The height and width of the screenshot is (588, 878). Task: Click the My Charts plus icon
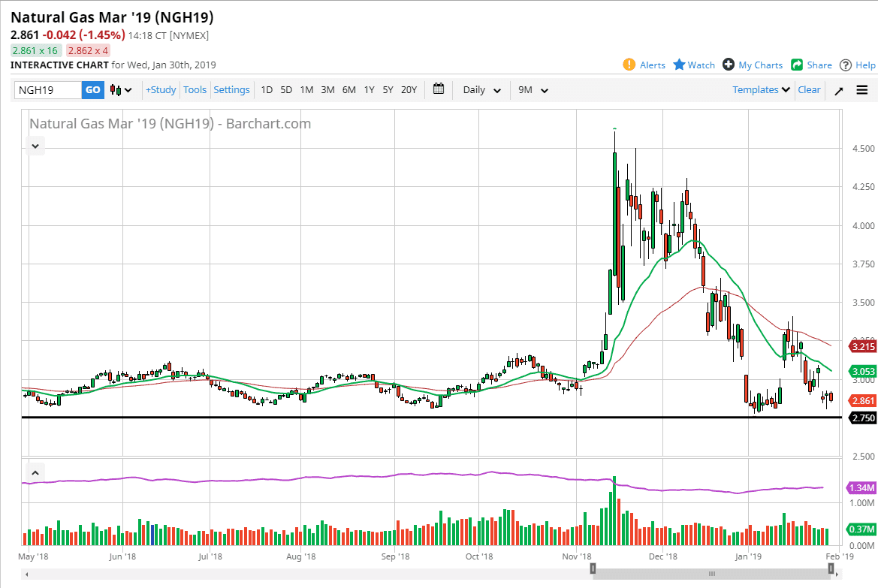[728, 65]
